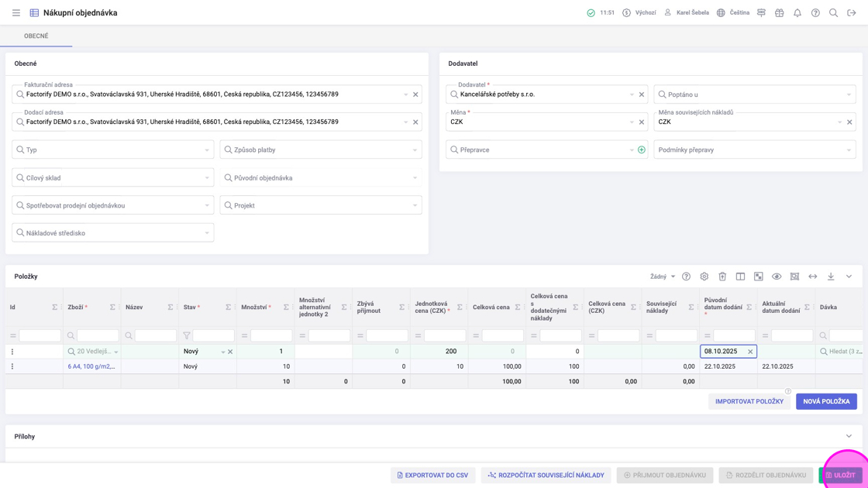Clear the Dodavatel field with X
The height and width of the screenshot is (488, 868).
point(642,95)
